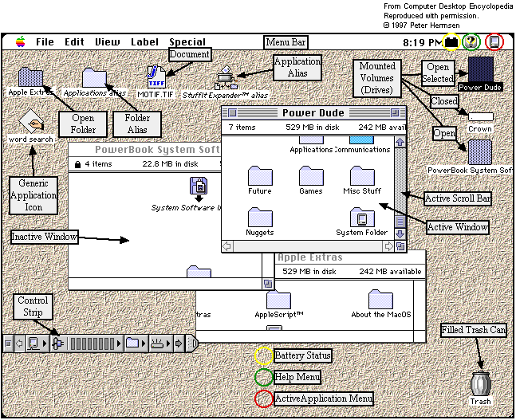Open the Edit menu
The height and width of the screenshot is (420, 516).
click(74, 42)
